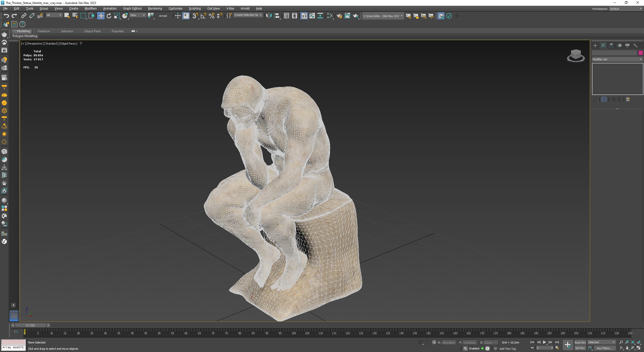Switch to the Object Paint ribbon tab
Image resolution: width=644 pixels, height=352 pixels.
click(92, 31)
